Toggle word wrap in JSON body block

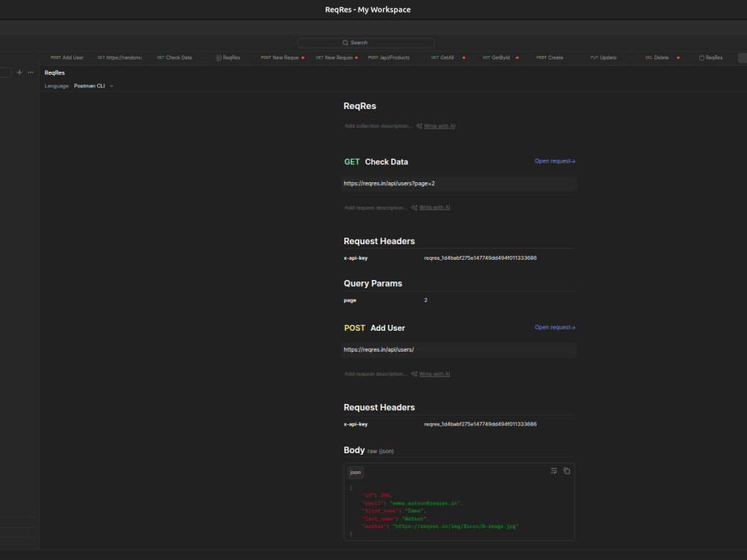tap(554, 471)
